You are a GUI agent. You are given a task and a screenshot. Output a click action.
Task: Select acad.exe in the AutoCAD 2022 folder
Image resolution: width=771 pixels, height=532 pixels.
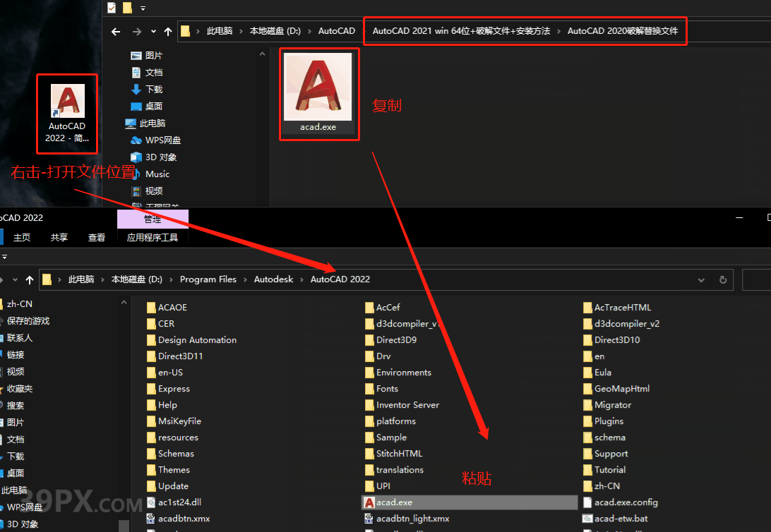[x=470, y=502]
